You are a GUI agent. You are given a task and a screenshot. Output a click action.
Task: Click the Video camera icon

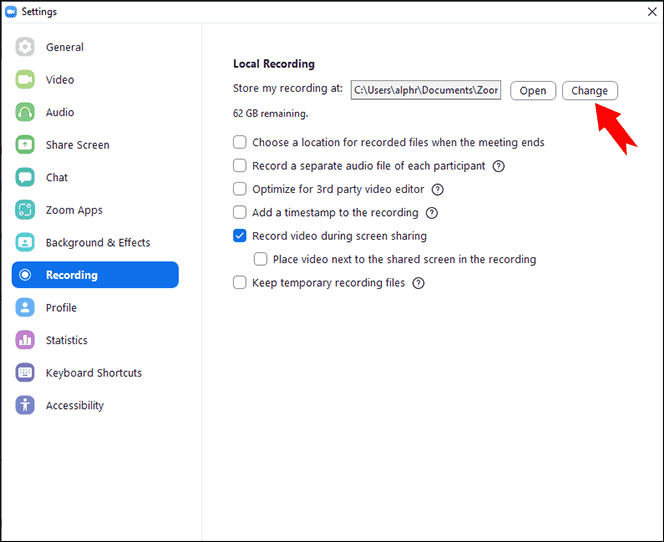tap(25, 80)
